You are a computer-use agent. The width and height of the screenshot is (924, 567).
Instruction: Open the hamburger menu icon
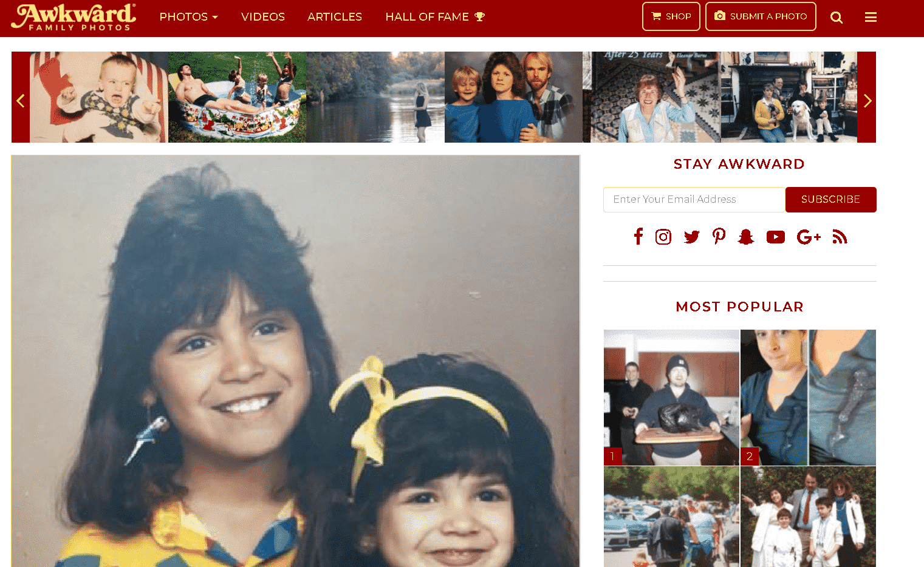coord(871,18)
